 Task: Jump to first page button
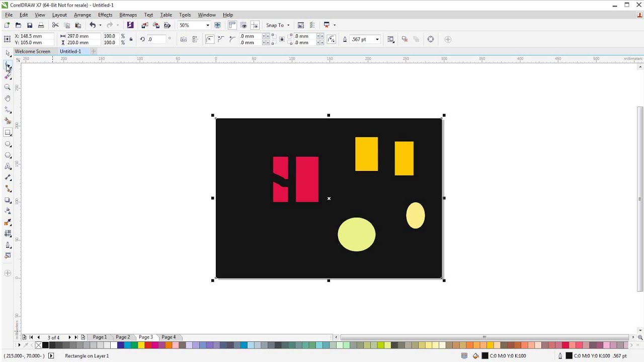(x=31, y=337)
